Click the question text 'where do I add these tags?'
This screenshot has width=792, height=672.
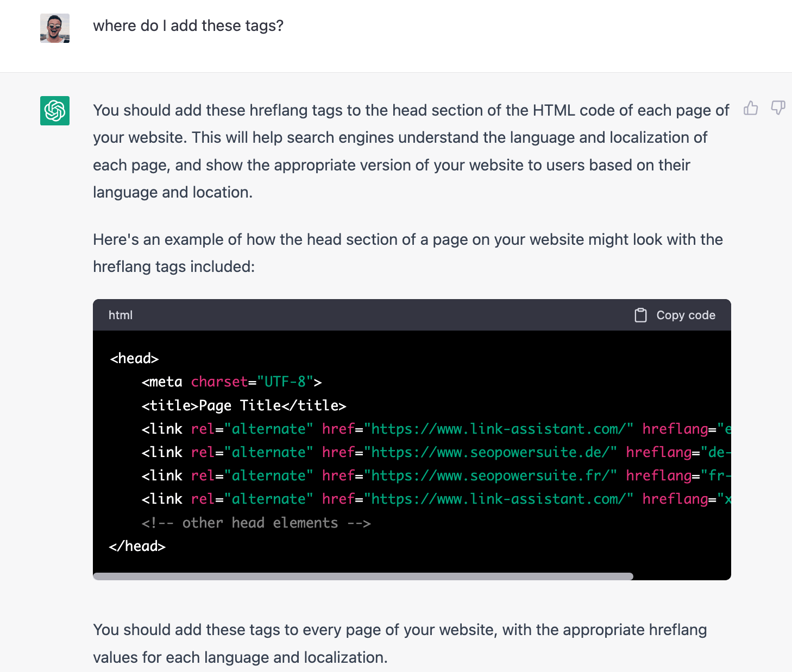coord(188,26)
